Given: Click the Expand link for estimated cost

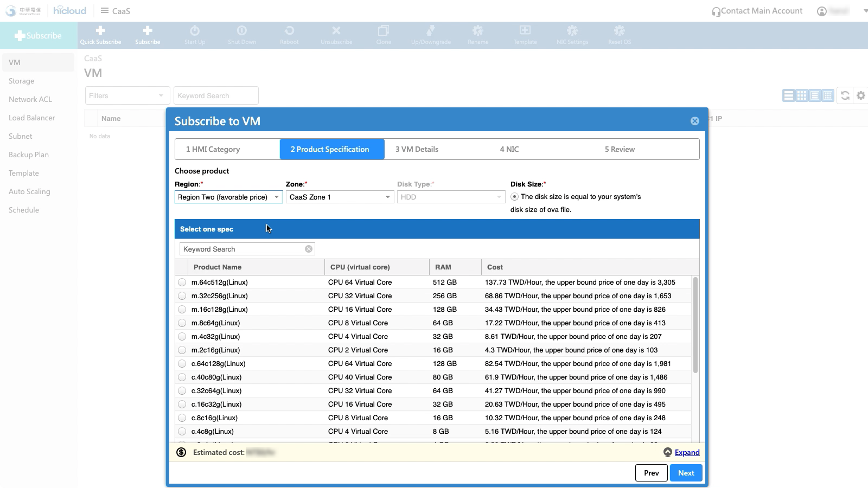Looking at the screenshot, I should coord(687,452).
